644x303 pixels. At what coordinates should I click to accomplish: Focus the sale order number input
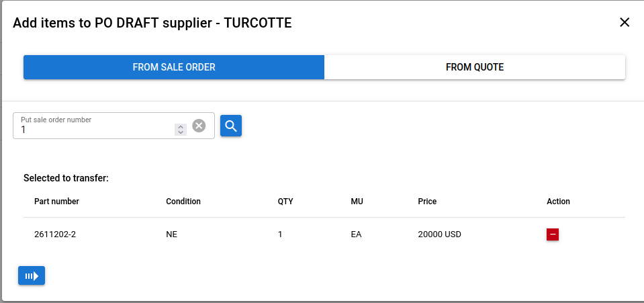(x=94, y=130)
